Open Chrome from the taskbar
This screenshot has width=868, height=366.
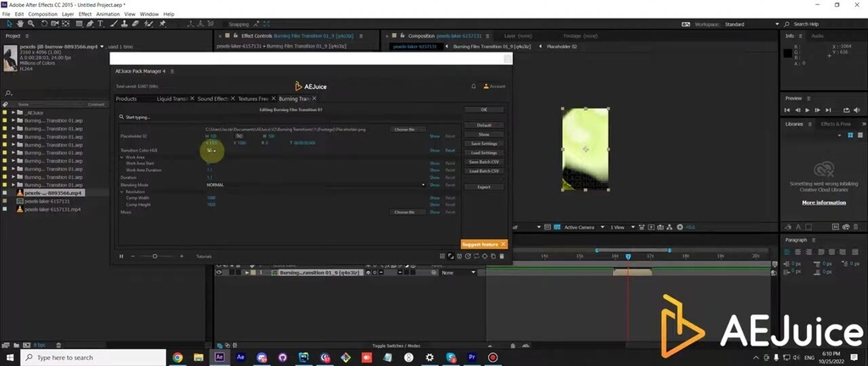coord(177,358)
